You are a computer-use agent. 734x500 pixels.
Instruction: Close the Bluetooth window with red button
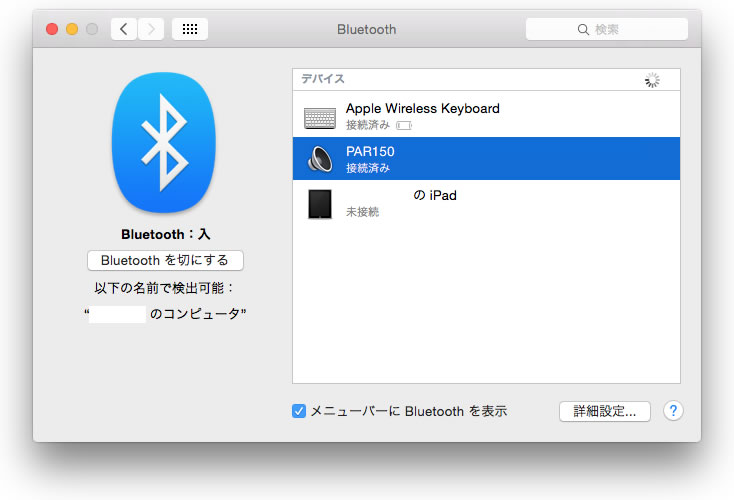pos(52,29)
